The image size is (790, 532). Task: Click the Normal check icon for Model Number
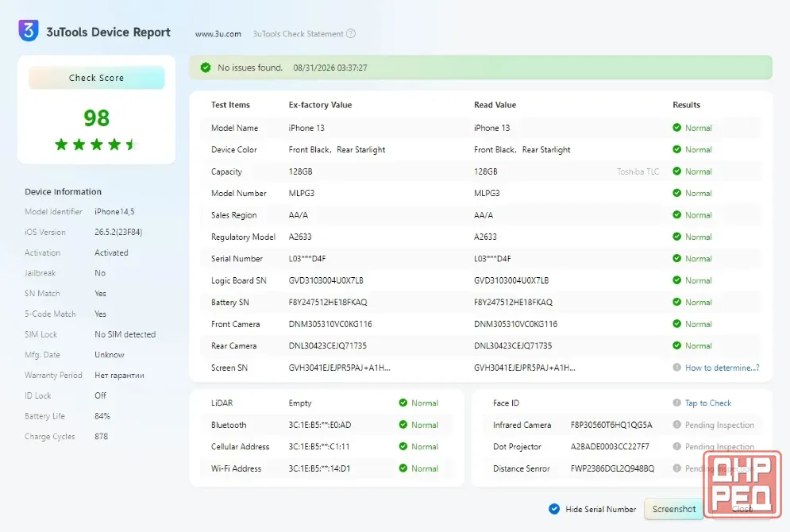[x=676, y=193]
